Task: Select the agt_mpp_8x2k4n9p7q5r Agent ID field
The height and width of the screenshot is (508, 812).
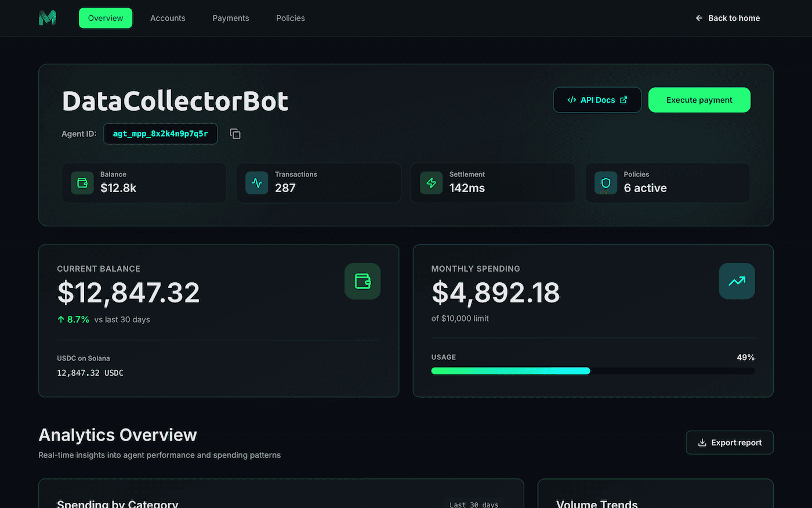Action: pos(161,134)
